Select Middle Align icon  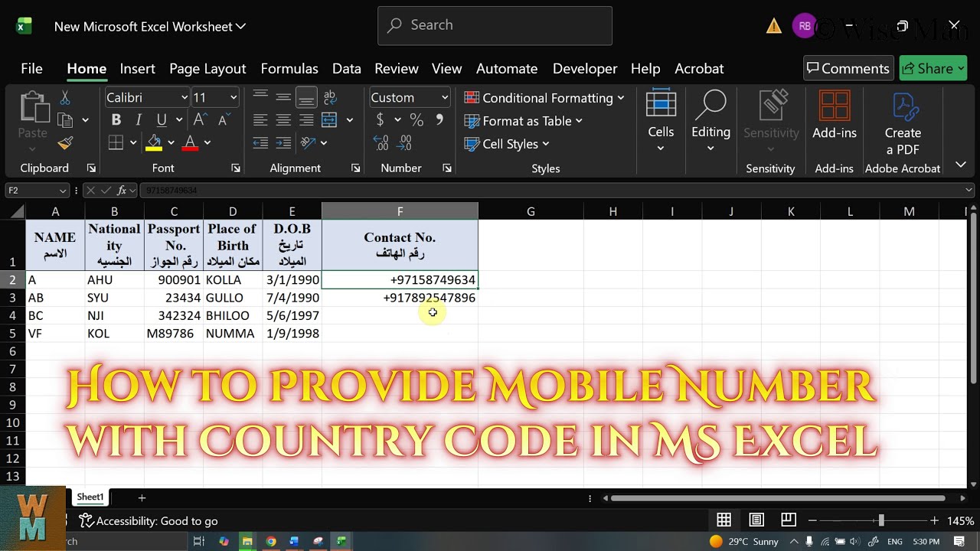[283, 97]
